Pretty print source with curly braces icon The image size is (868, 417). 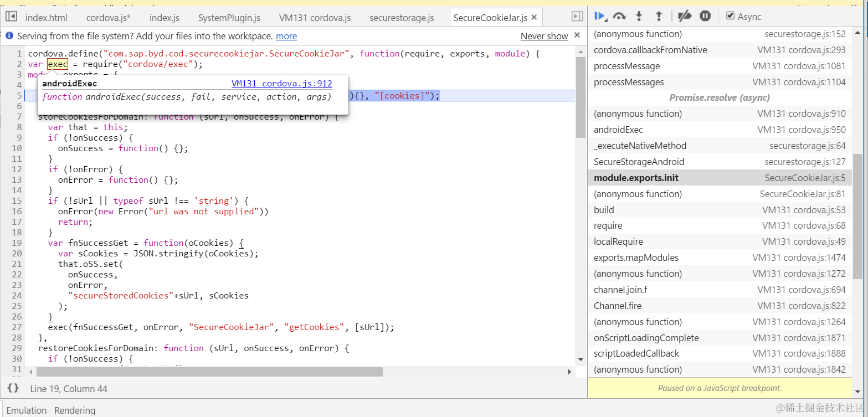pyautogui.click(x=13, y=388)
